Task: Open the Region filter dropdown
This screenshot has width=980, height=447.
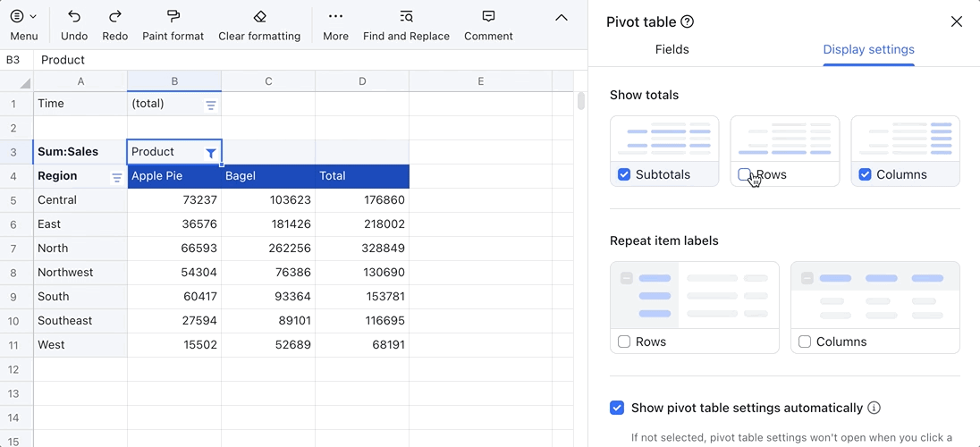Action: click(x=116, y=178)
